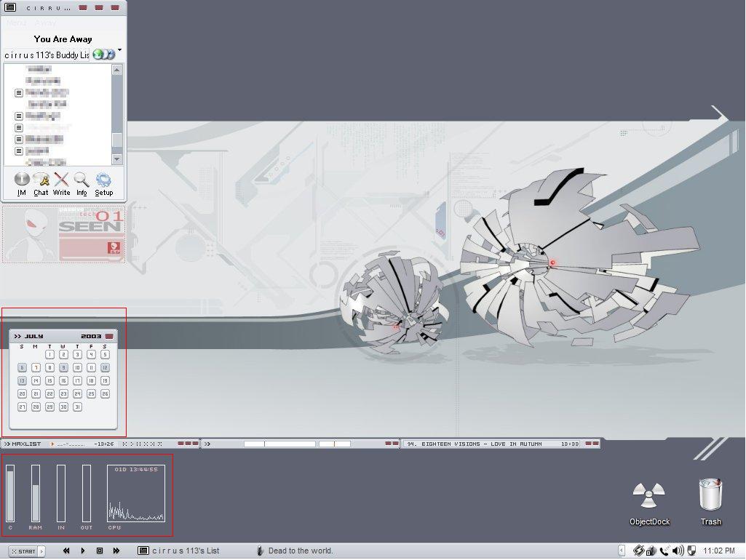Open the IM button in Buddy List
Image resolution: width=746 pixels, height=560 pixels.
(x=21, y=184)
